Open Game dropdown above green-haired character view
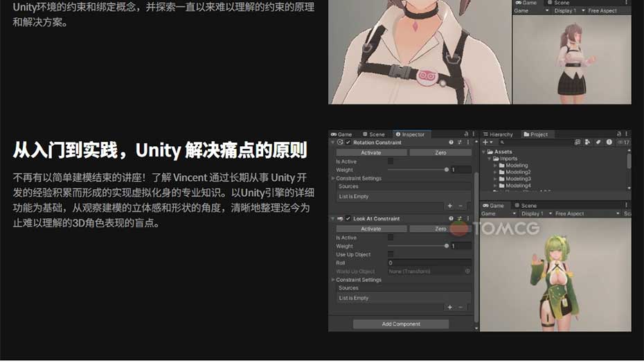This screenshot has width=644, height=363. (x=498, y=214)
